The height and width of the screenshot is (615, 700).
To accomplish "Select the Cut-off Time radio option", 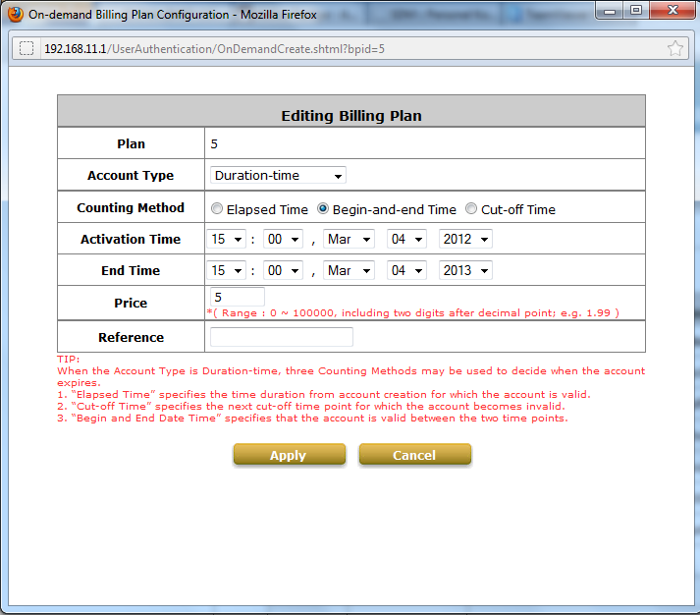I will pyautogui.click(x=471, y=209).
